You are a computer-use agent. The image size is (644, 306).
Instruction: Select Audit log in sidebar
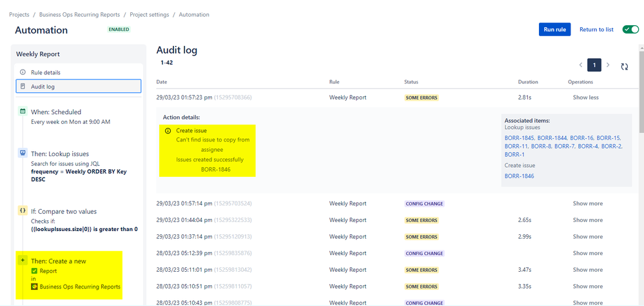pos(79,87)
